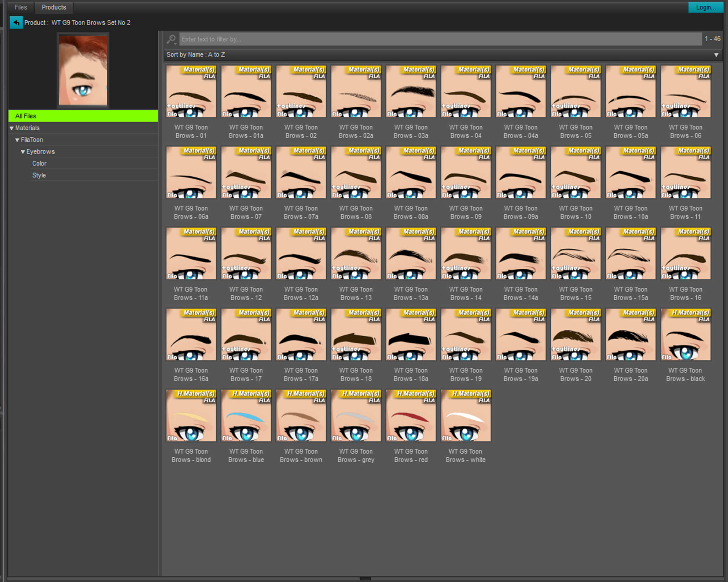Choose WT G9 Toon Brows - 09a thumbnail
The width and height of the screenshot is (728, 582).
coord(521,172)
